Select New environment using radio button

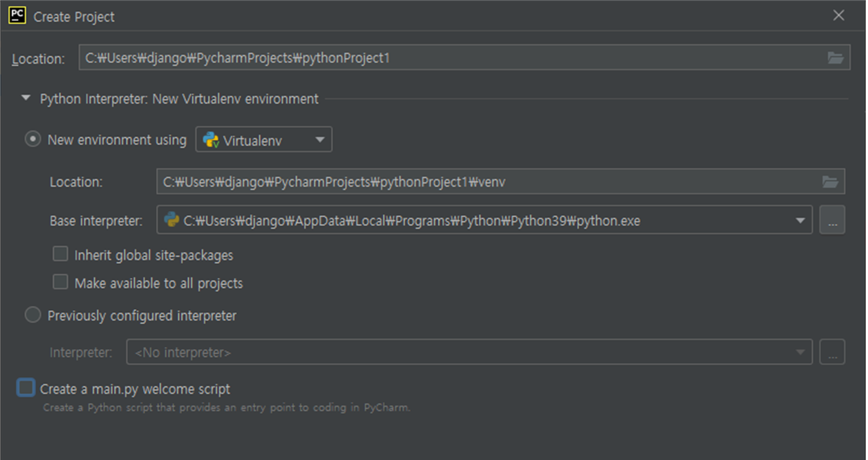tap(32, 140)
